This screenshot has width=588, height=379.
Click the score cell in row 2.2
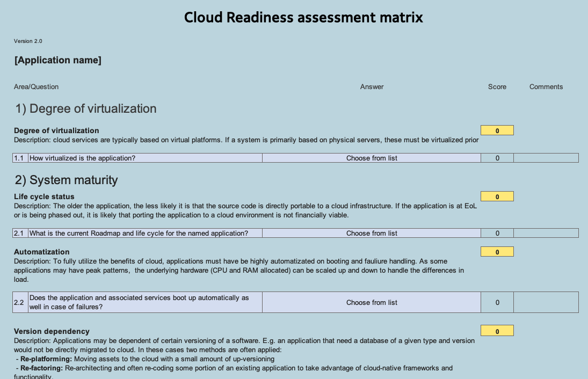[497, 302]
